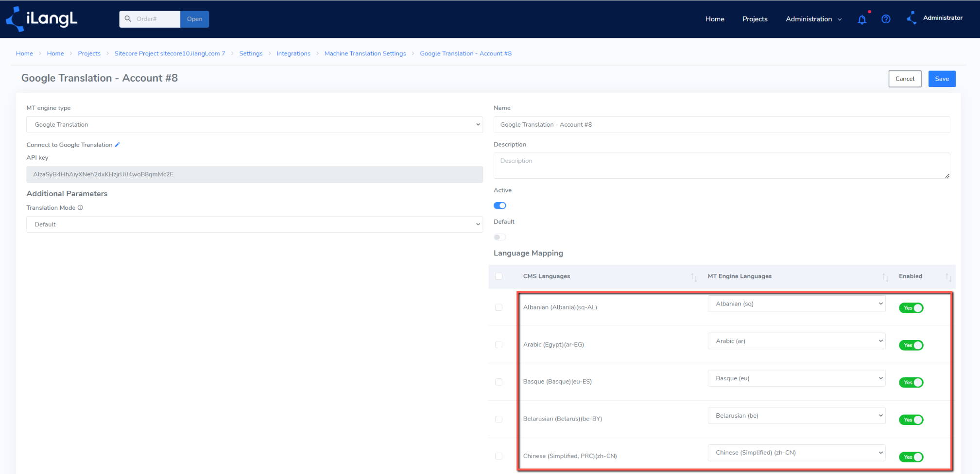Check the Chinese (Simplified, PRC) row checkbox
Image resolution: width=980 pixels, height=474 pixels.
pos(499,456)
